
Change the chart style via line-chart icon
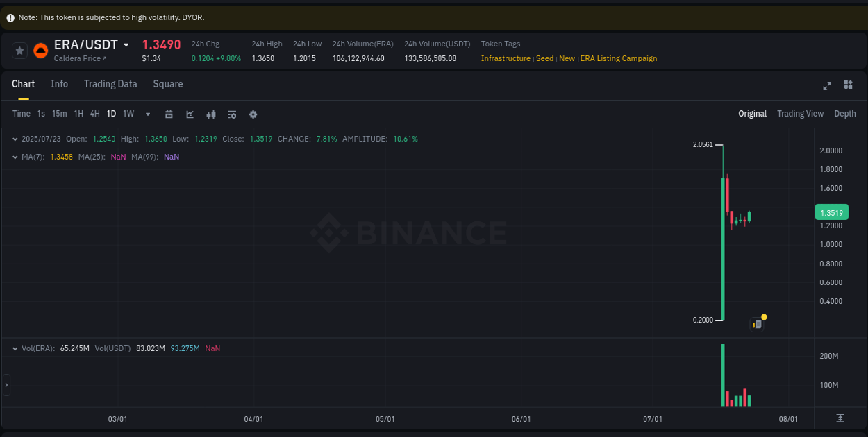point(190,114)
